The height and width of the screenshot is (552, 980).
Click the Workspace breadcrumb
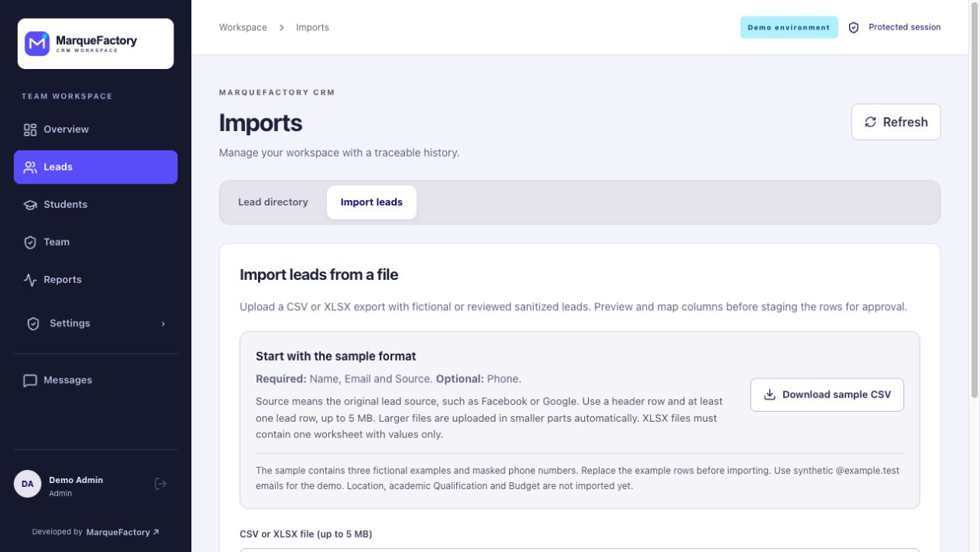pyautogui.click(x=242, y=27)
